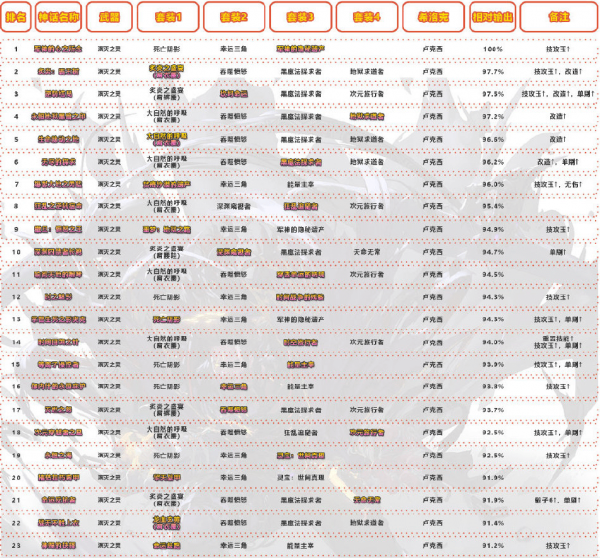
Task: Click 狂乱追随者 plain cell in row 18
Action: point(300,432)
